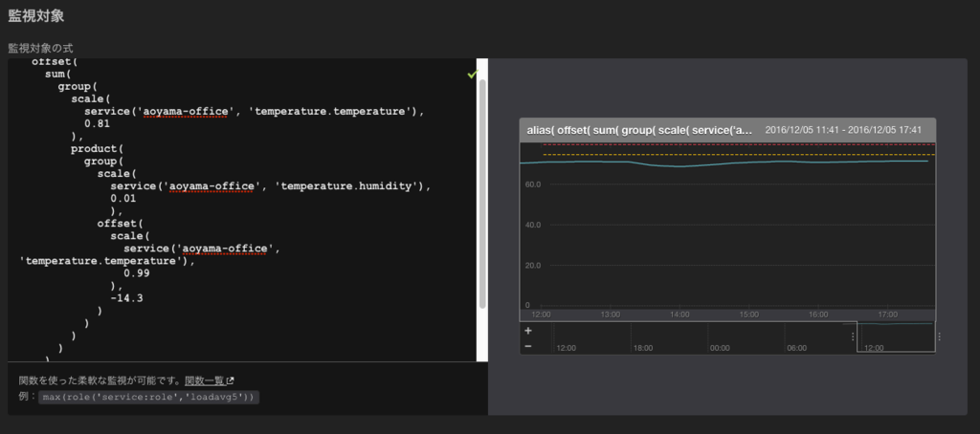Image resolution: width=980 pixels, height=434 pixels.
Task: Zoom in with the plus button below the graph
Action: pyautogui.click(x=528, y=331)
